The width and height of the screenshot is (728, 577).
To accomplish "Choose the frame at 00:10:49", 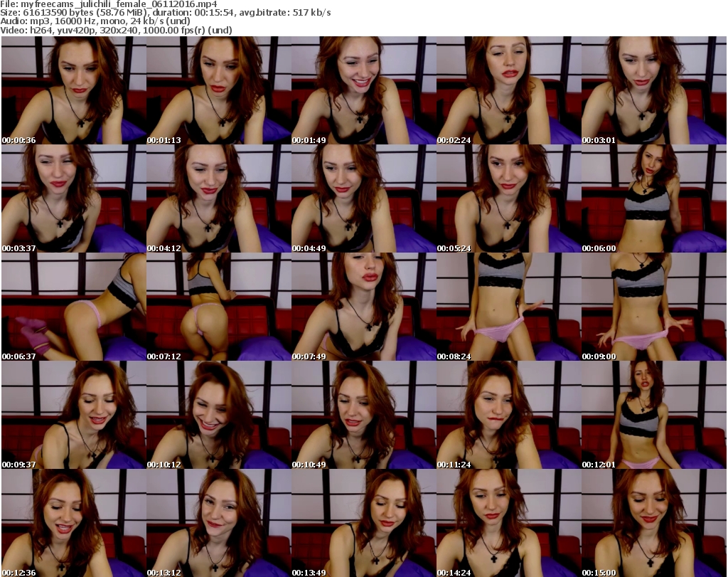I will [363, 415].
